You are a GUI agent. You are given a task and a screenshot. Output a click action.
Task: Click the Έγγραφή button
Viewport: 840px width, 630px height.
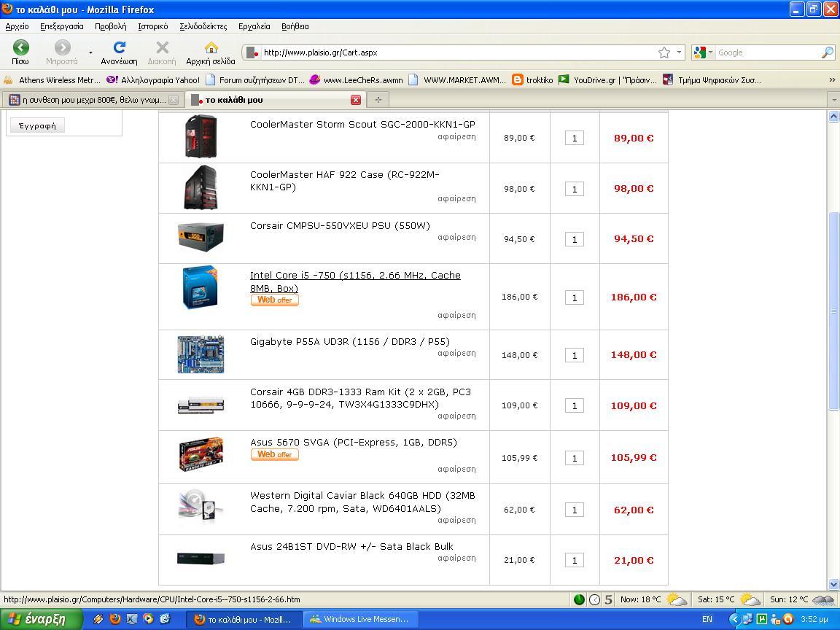coord(37,126)
